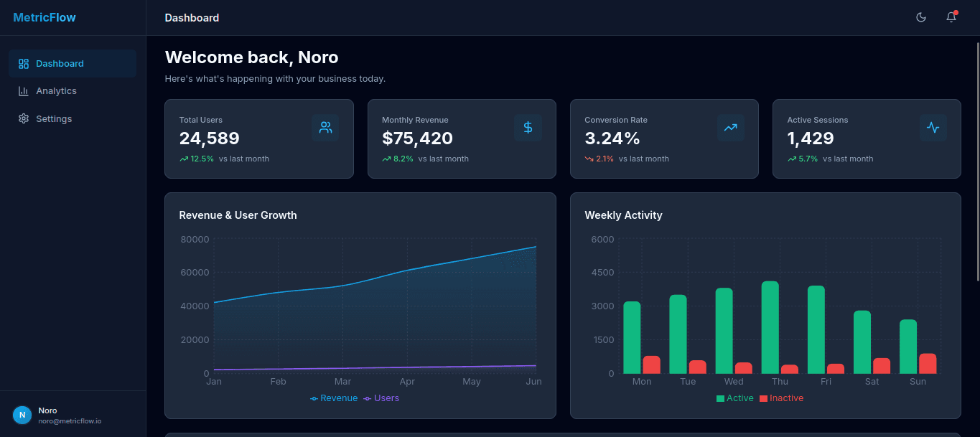The image size is (980, 437).
Task: Click the pulse icon on Active Sessions card
Action: pyautogui.click(x=933, y=128)
